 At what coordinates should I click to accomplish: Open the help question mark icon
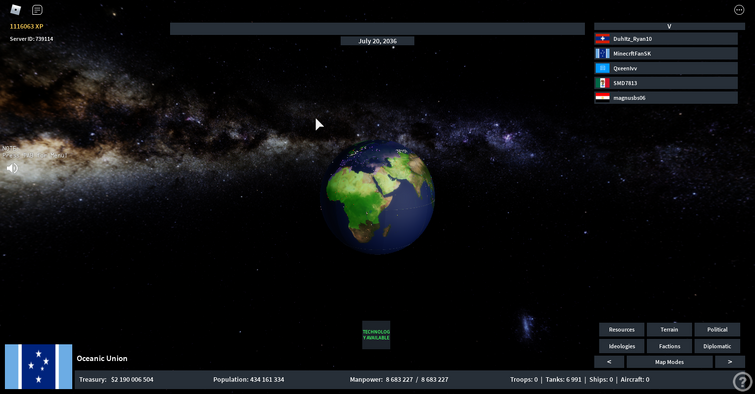(742, 381)
